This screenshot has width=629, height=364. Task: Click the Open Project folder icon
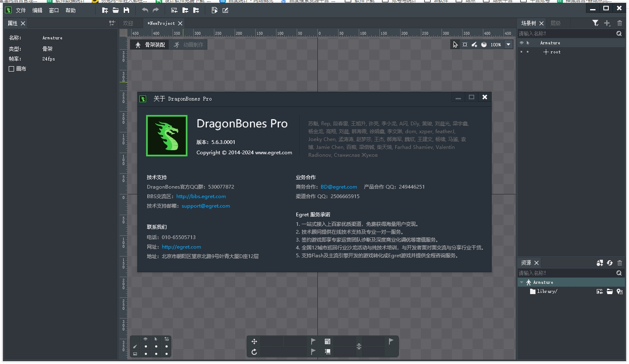(116, 10)
